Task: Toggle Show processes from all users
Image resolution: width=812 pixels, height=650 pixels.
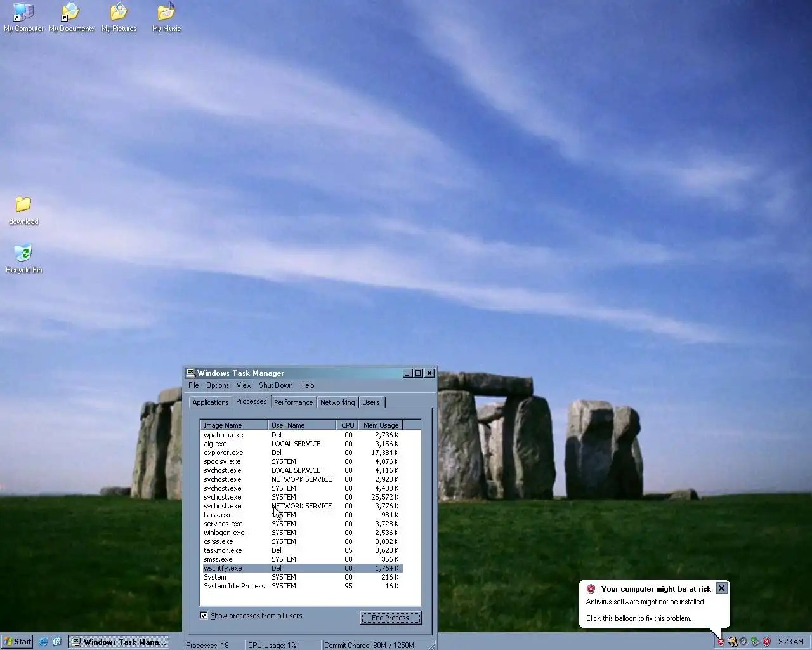Action: click(x=204, y=616)
